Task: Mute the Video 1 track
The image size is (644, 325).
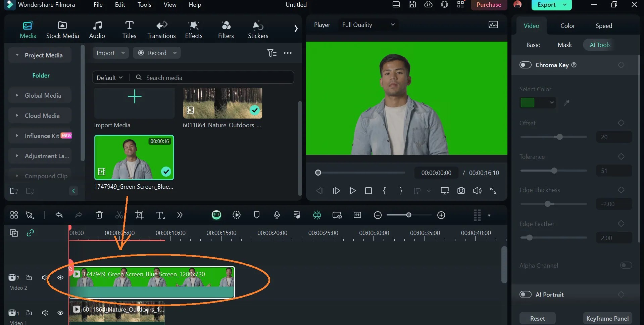Action: pyautogui.click(x=45, y=313)
